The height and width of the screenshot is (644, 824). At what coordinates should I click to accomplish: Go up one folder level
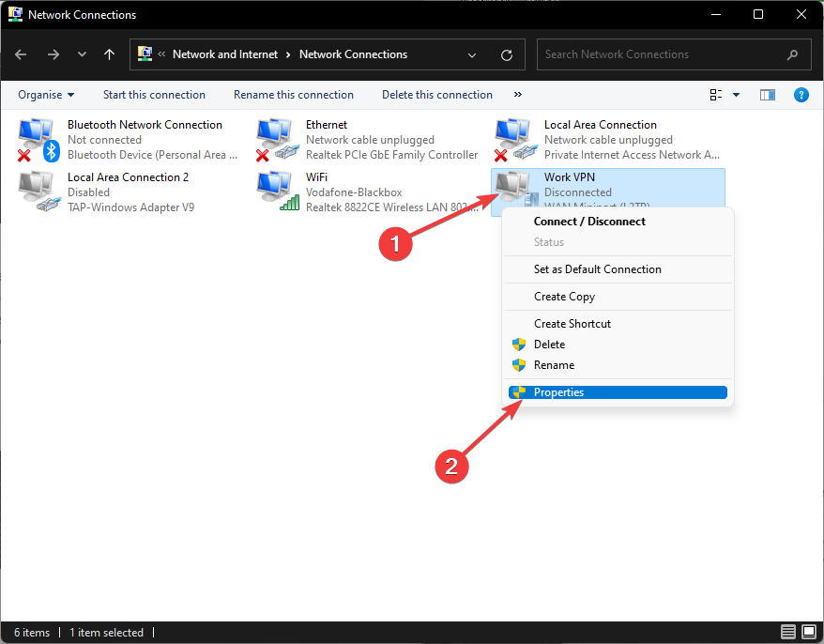pyautogui.click(x=110, y=55)
